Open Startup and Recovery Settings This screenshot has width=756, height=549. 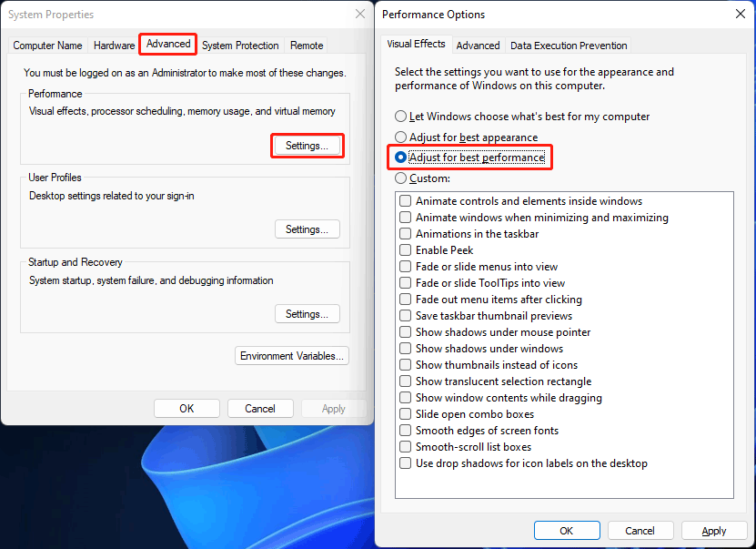click(307, 313)
